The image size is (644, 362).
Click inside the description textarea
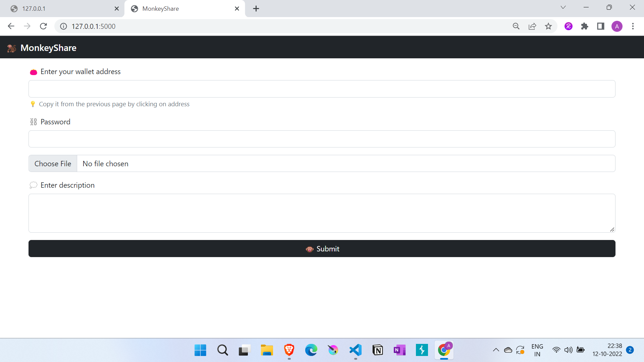[x=322, y=213]
